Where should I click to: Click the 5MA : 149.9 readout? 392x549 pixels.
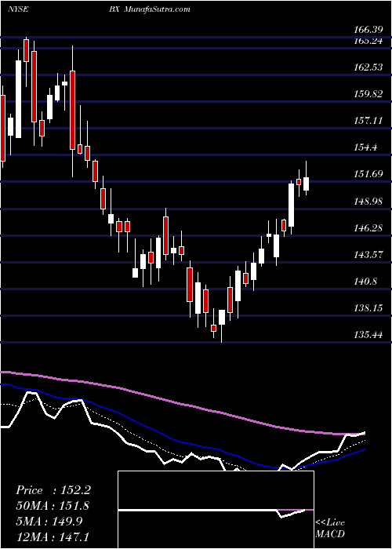coord(49,522)
